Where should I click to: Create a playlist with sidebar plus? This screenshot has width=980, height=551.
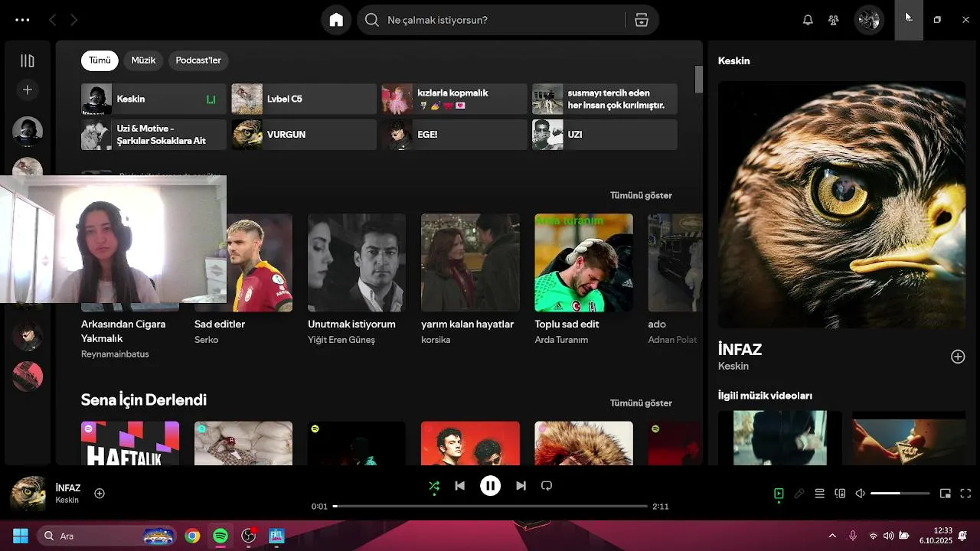(28, 90)
